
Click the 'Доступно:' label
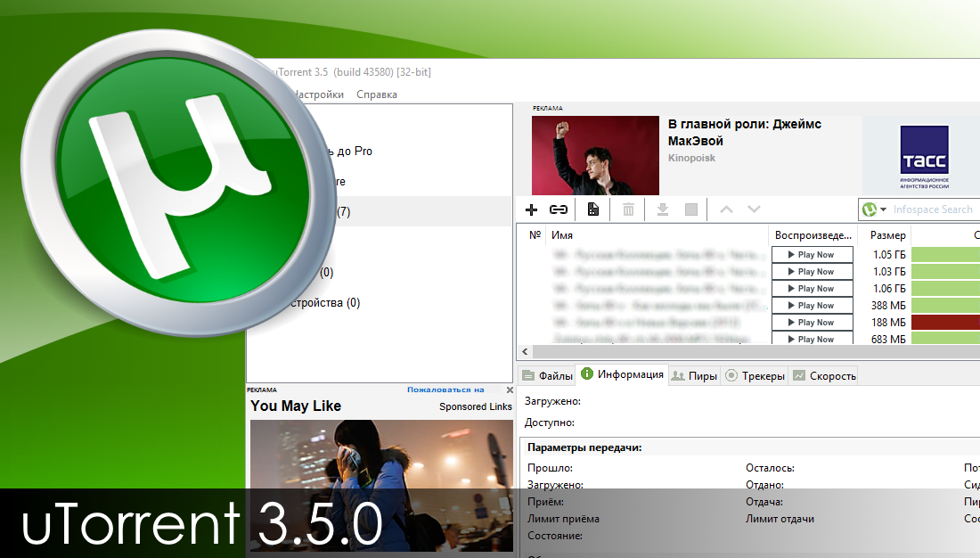(550, 423)
